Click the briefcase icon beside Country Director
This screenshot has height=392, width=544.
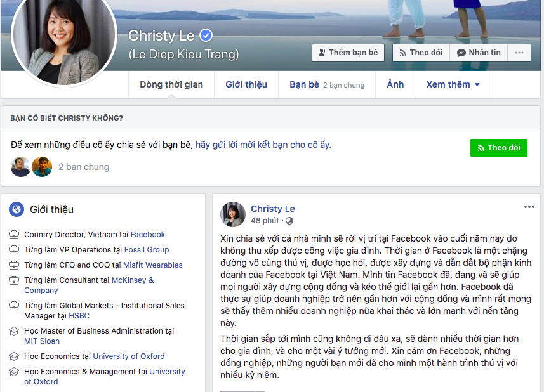pyautogui.click(x=14, y=235)
